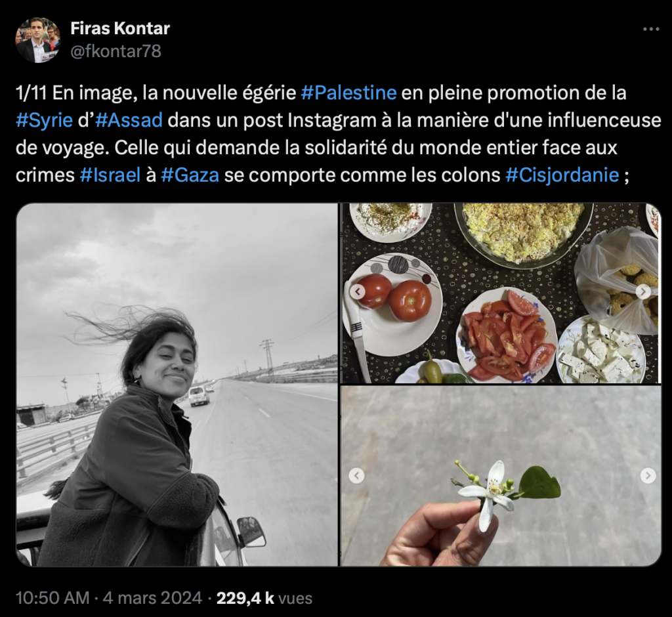This screenshot has width=672, height=617.
Task: Open the black-and-white woman on highway photo
Action: [x=177, y=385]
